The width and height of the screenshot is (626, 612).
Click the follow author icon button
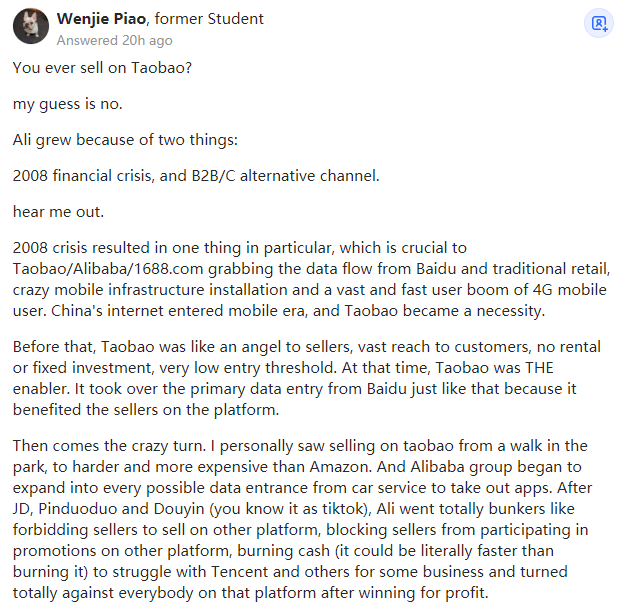pos(599,24)
